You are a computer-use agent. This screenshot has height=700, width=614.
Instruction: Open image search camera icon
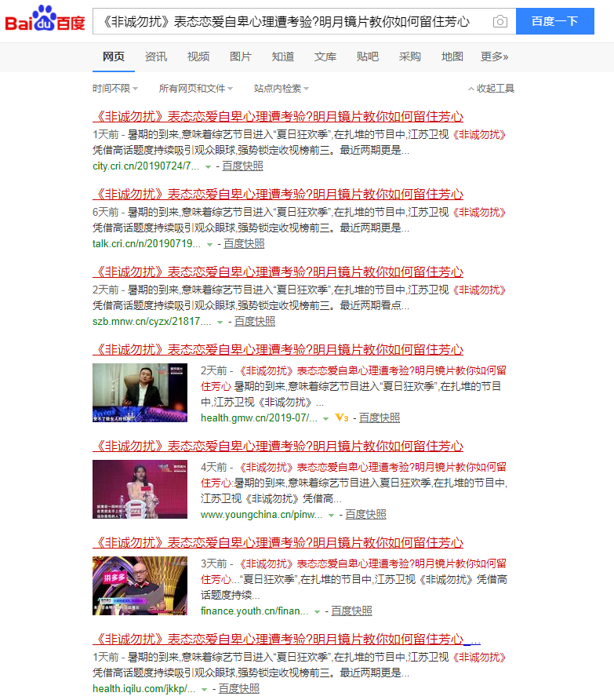500,21
